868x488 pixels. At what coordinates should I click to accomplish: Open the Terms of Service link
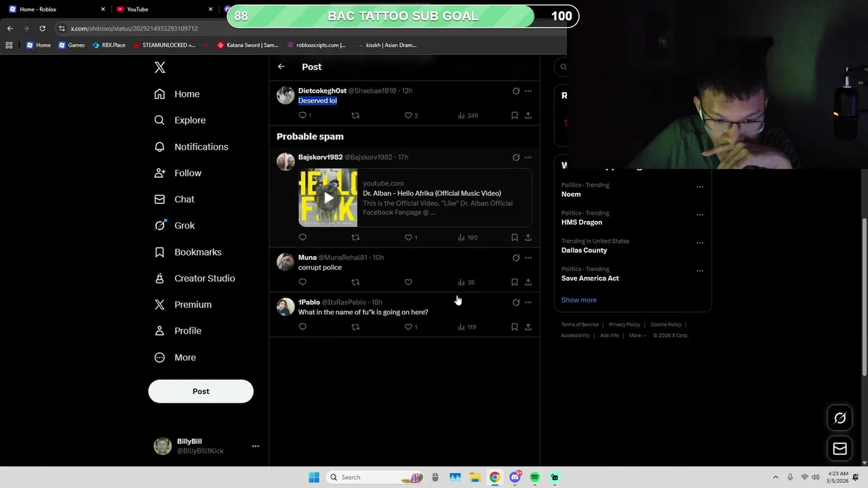point(580,325)
